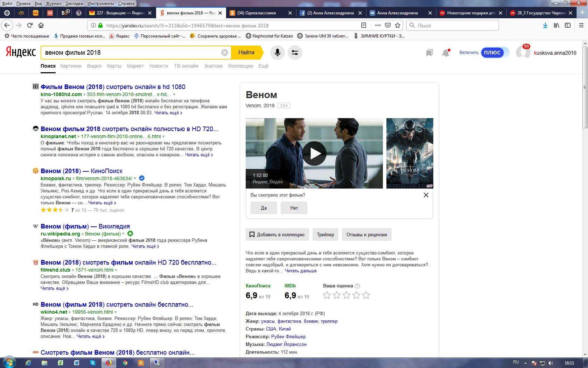Open the Firefox hamburger menu
Image resolution: width=588 pixels, height=368 pixels.
581,25
